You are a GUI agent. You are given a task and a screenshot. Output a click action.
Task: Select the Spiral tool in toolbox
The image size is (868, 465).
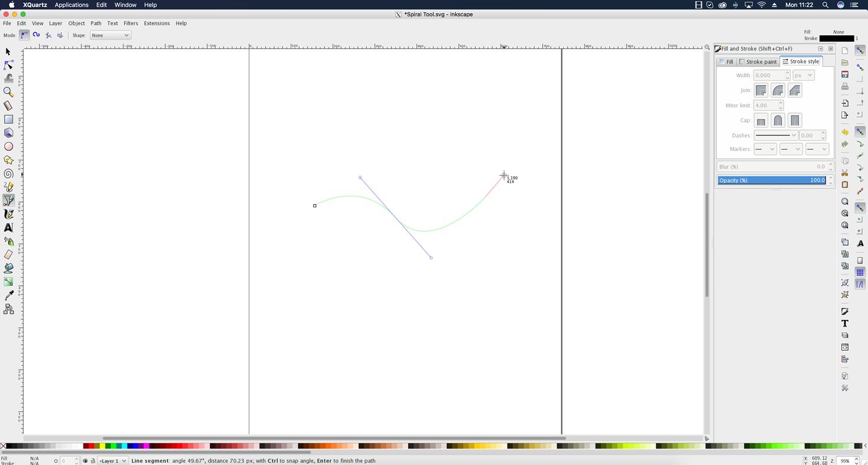[8, 174]
